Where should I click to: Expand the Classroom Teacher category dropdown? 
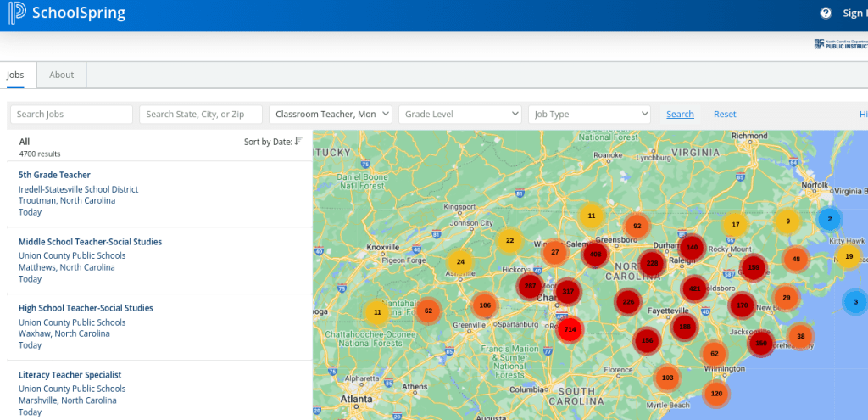pos(331,115)
